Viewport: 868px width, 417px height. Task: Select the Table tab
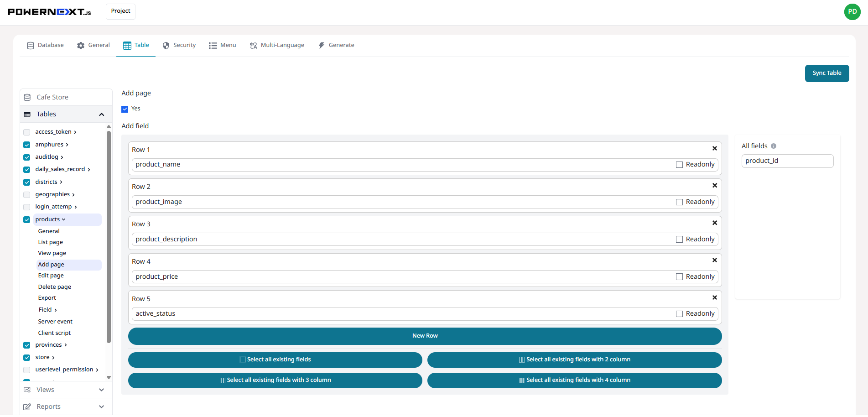136,46
